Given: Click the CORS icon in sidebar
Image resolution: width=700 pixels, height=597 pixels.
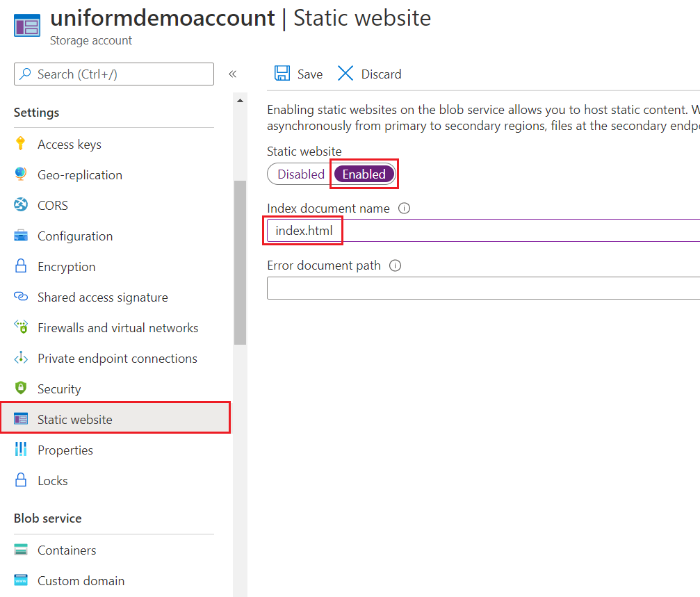Looking at the screenshot, I should click(21, 205).
